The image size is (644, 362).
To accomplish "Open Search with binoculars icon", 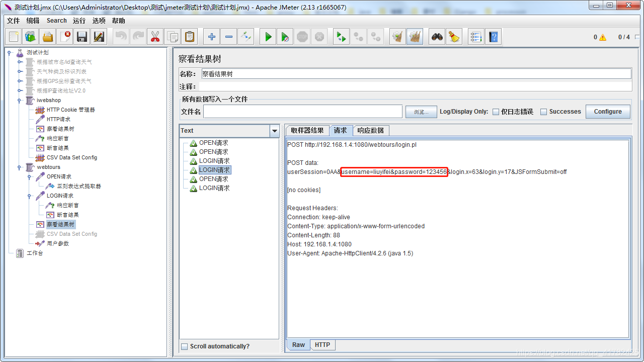I will (437, 37).
